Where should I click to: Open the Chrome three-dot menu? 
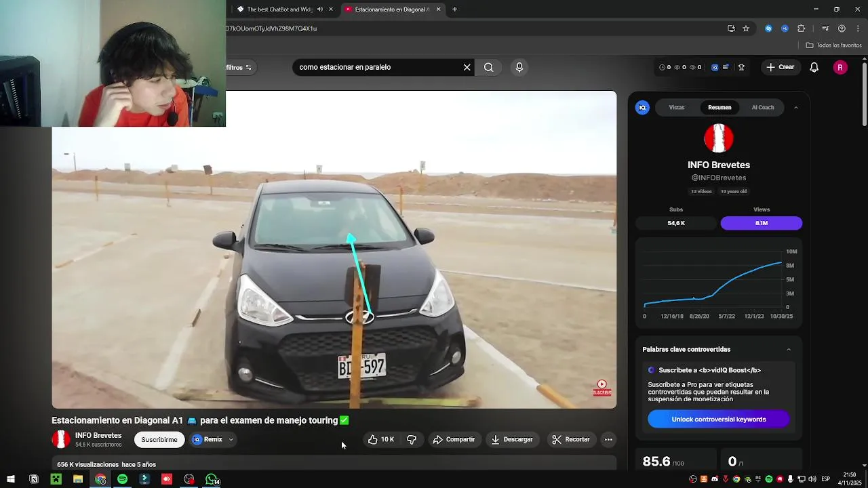(858, 28)
